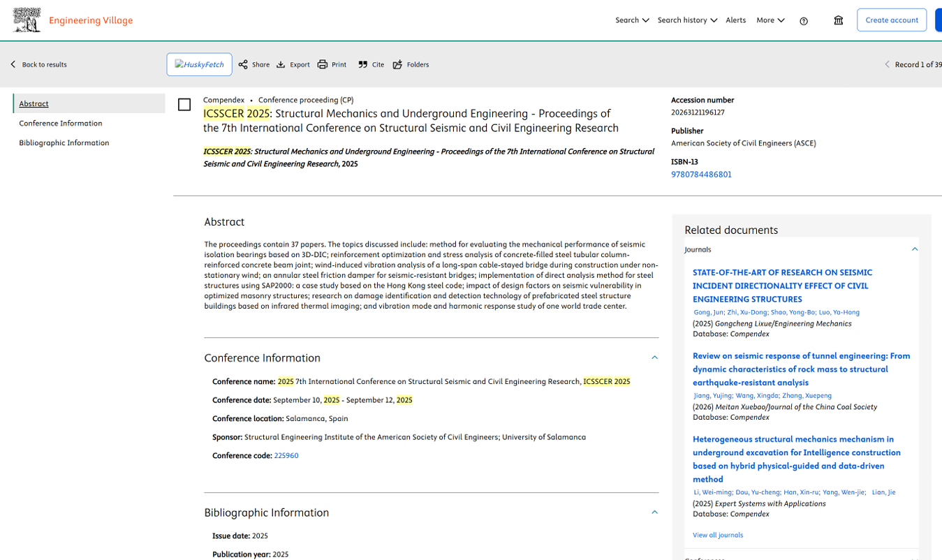
Task: Click the HuskyFetch button
Action: [x=199, y=64]
